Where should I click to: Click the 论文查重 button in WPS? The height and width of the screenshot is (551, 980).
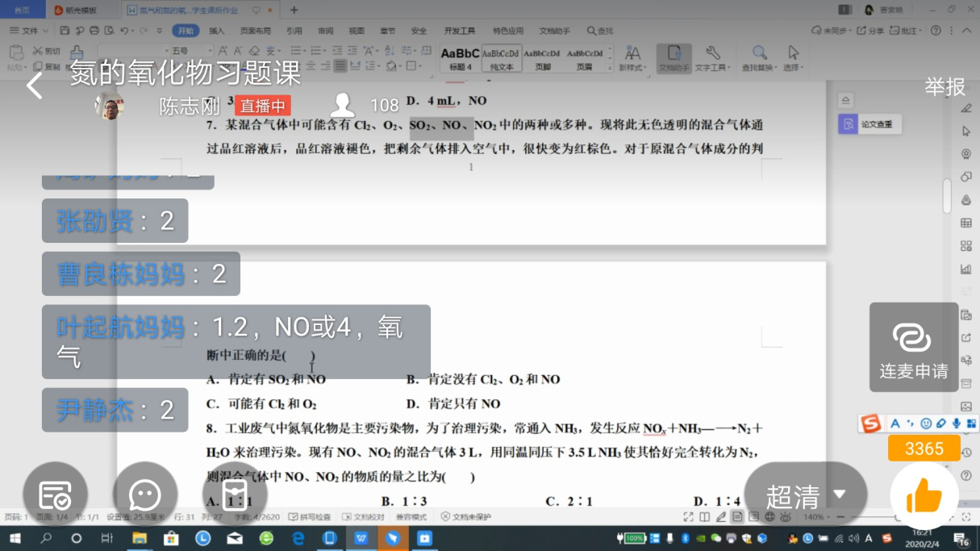coord(868,124)
